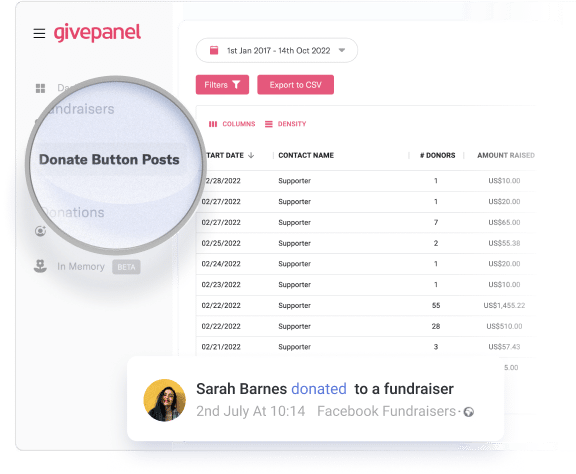576x474 pixels.
Task: Click the BETA badge next to In Memory
Action: point(126,267)
